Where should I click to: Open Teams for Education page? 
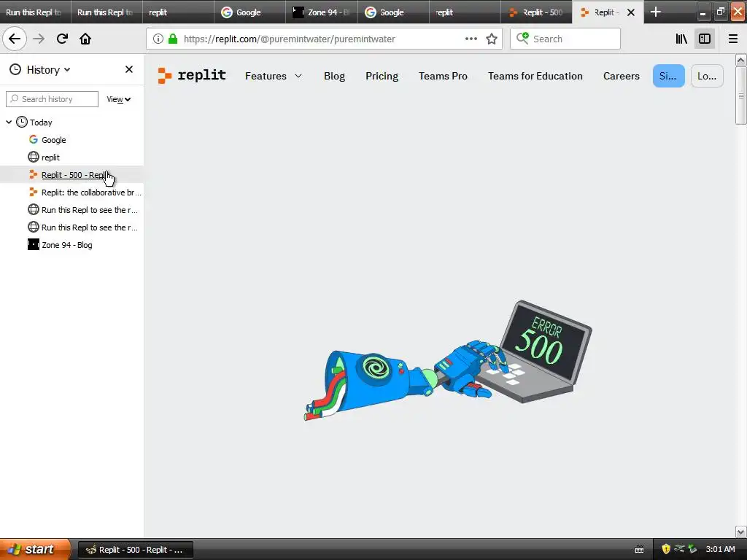(x=535, y=76)
